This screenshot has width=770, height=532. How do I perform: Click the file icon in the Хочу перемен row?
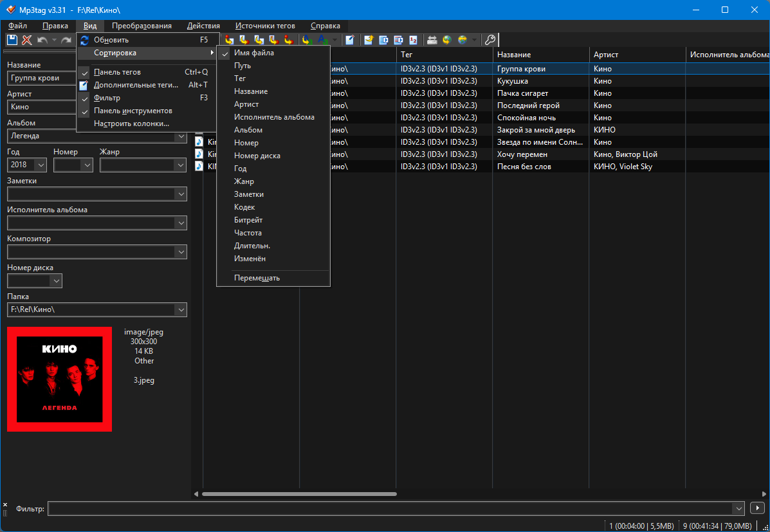pyautogui.click(x=199, y=154)
